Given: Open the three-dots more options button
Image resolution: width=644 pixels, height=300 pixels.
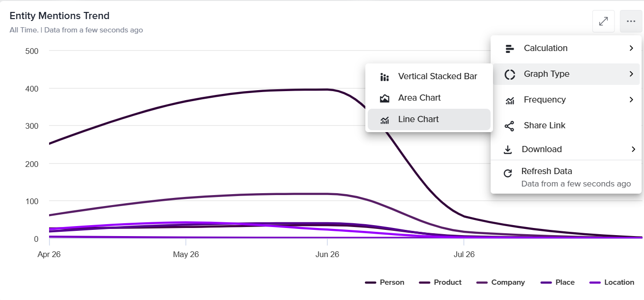Looking at the screenshot, I should click(631, 21).
